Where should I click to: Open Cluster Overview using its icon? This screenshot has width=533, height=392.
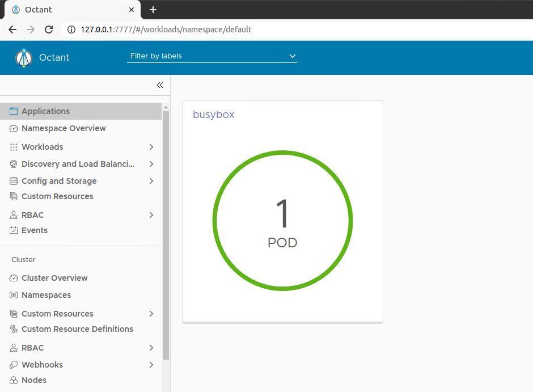(x=13, y=278)
